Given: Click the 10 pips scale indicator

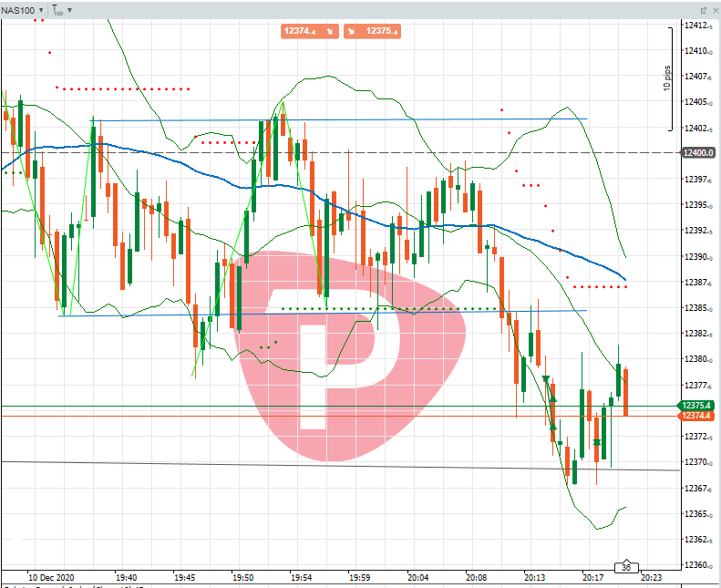Looking at the screenshot, I should [x=667, y=78].
